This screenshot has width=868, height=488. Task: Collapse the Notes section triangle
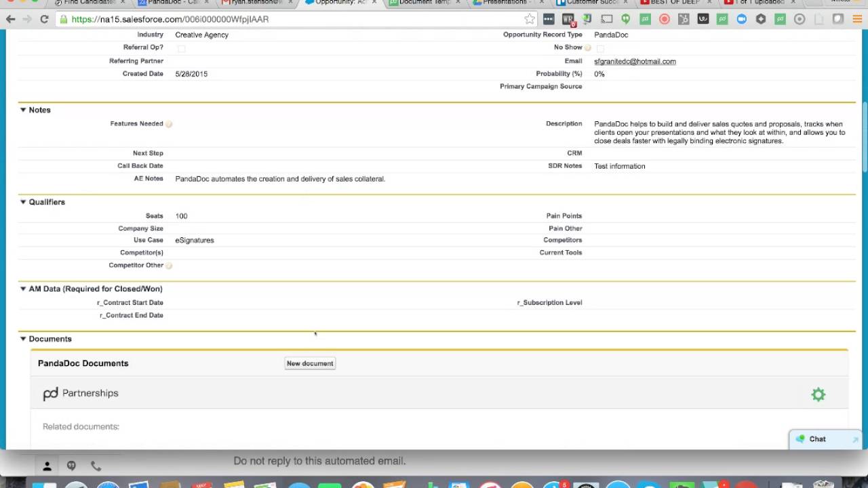(x=23, y=110)
